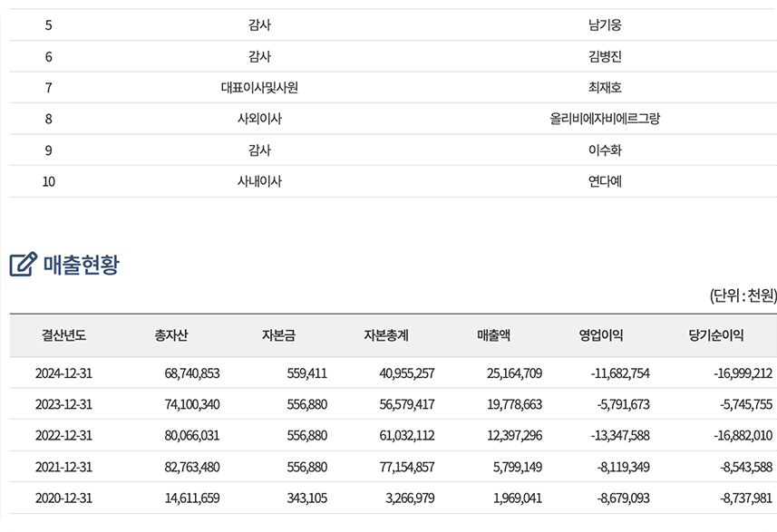Click the 결산년도 column header

click(x=64, y=335)
